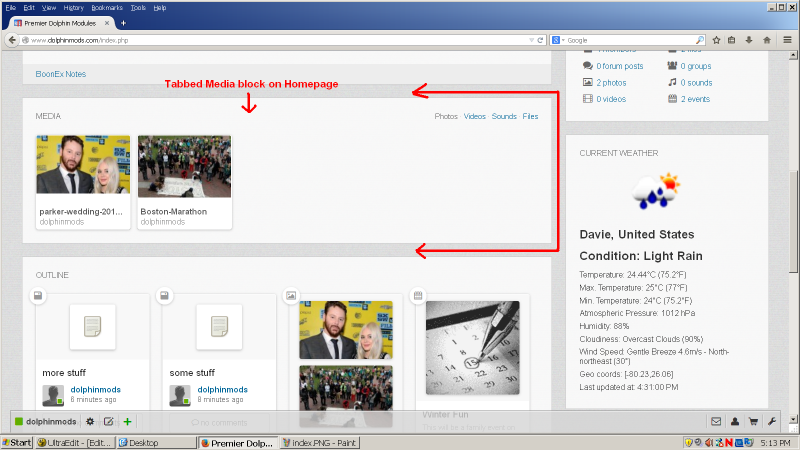Open Boston-Marathon photo thumbnail in Media
Screen dimensions: 800x450
184,166
